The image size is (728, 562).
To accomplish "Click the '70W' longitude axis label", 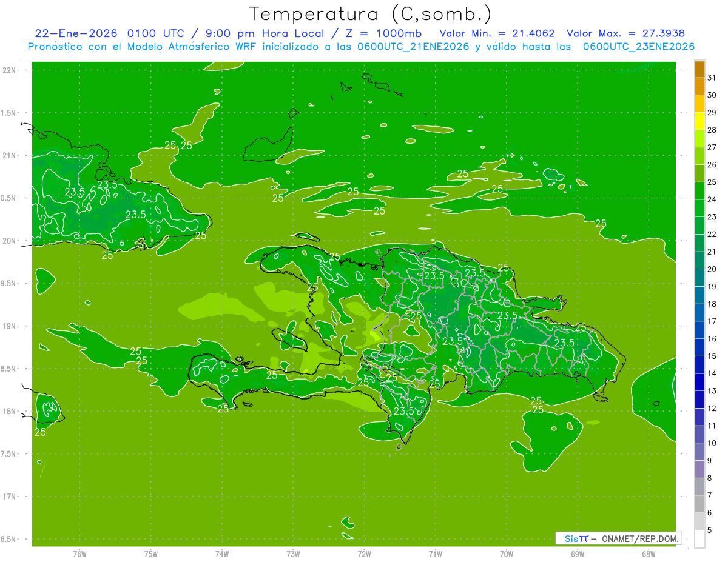I will (507, 554).
